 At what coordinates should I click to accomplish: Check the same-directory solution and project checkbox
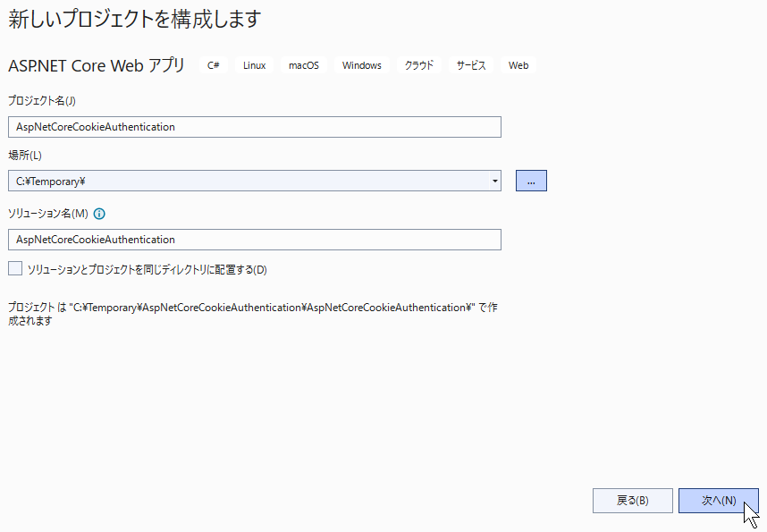click(x=15, y=269)
